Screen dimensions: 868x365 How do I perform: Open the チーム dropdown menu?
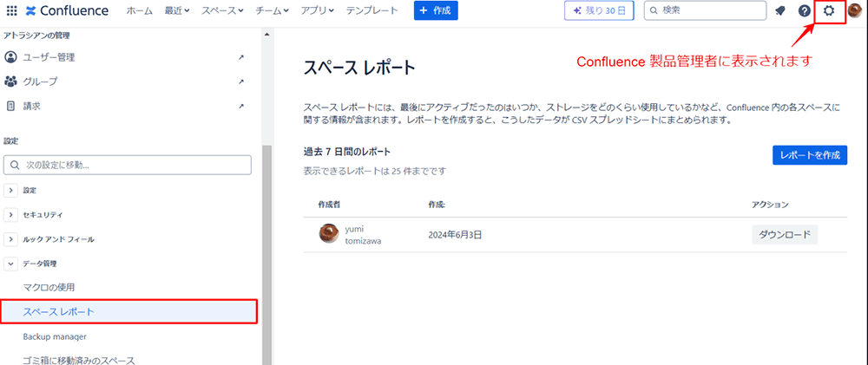coord(273,10)
